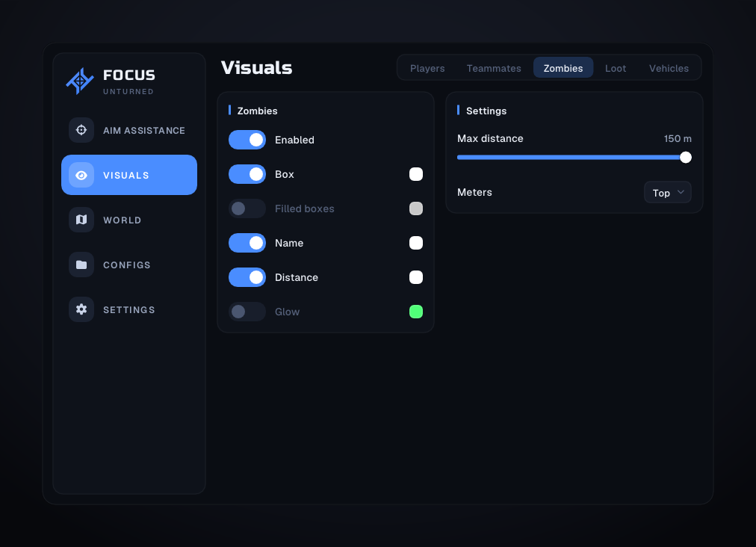Pick the green Glow color swatch

pyautogui.click(x=416, y=312)
